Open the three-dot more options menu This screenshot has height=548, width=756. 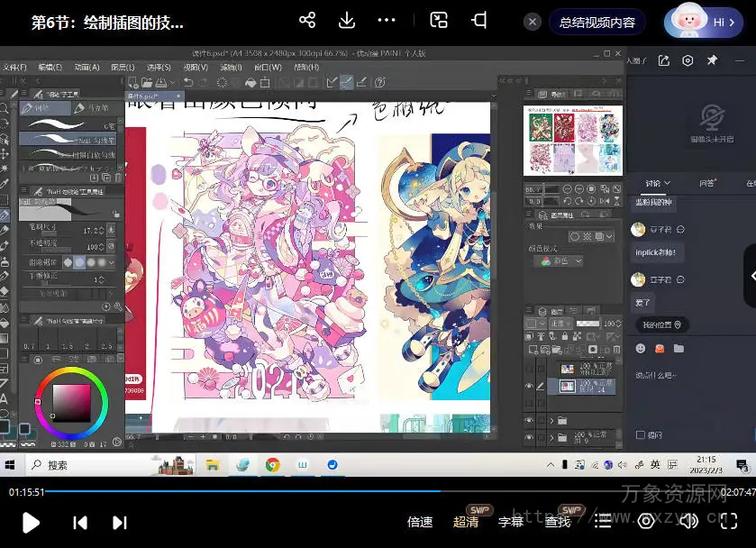387,21
